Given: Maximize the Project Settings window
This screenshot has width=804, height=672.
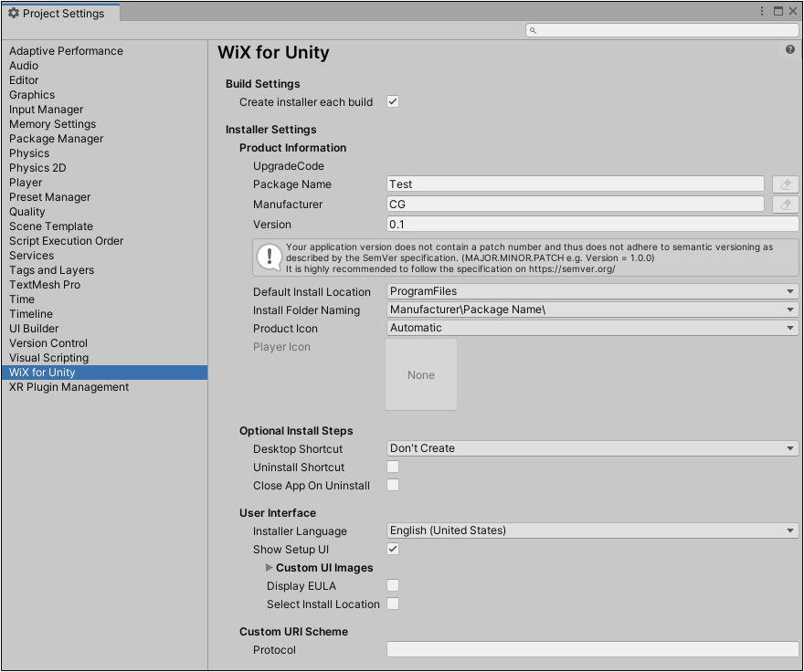Looking at the screenshot, I should pos(778,11).
